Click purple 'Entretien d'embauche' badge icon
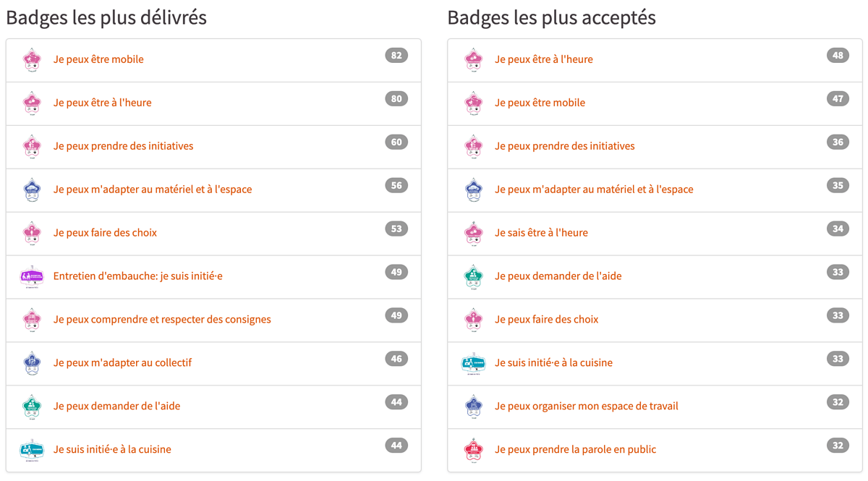The width and height of the screenshot is (868, 481). (32, 276)
